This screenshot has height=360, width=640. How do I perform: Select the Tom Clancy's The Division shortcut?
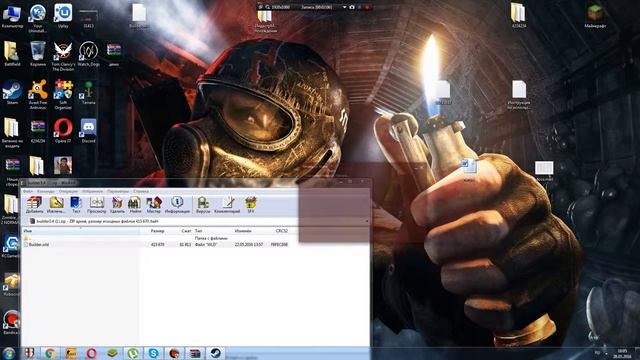point(63,56)
